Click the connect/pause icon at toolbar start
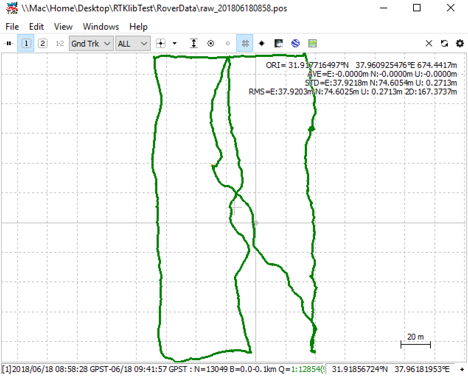Viewport: 468px width, 379px height. tap(9, 43)
